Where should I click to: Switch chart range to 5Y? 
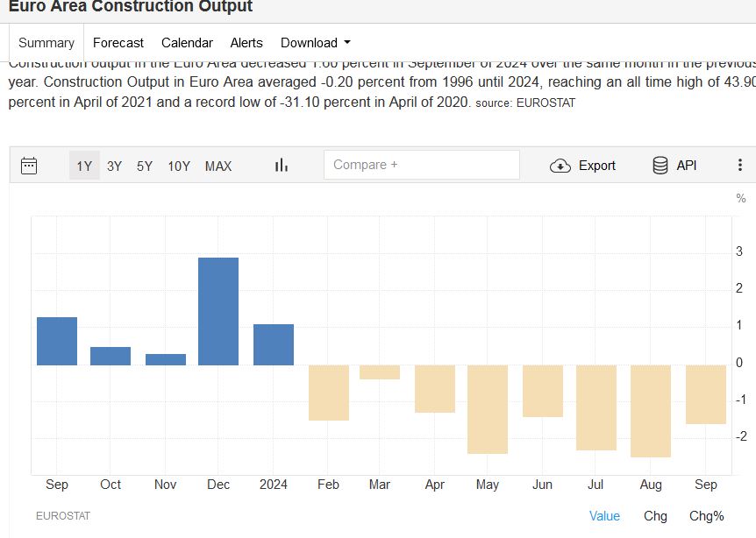(145, 166)
